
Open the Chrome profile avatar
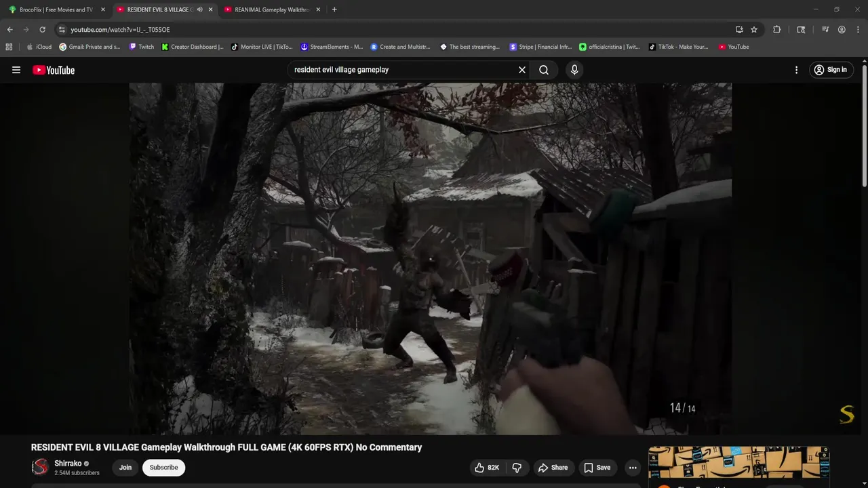click(x=842, y=30)
